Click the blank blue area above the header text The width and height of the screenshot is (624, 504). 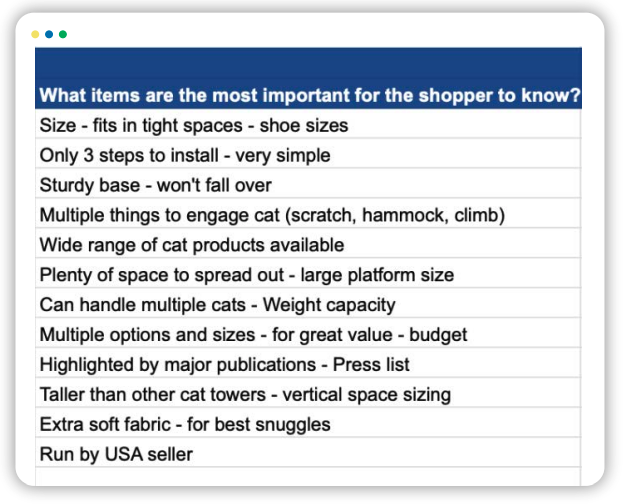point(308,64)
